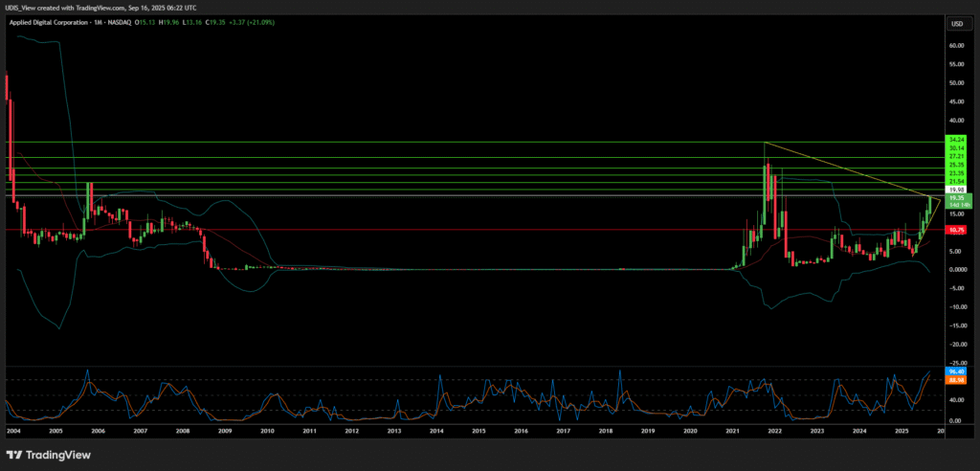
Task: Click the 2006 year on time axis
Action: pos(98,432)
